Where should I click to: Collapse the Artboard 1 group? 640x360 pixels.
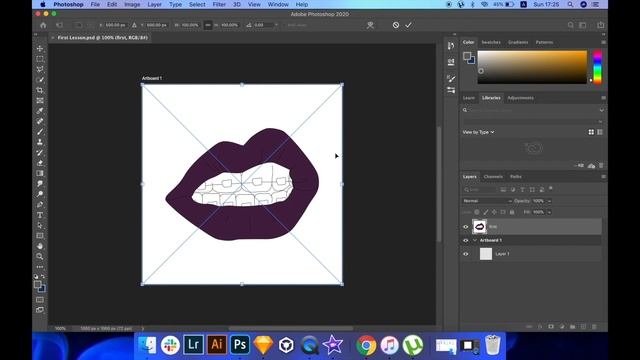(x=474, y=240)
